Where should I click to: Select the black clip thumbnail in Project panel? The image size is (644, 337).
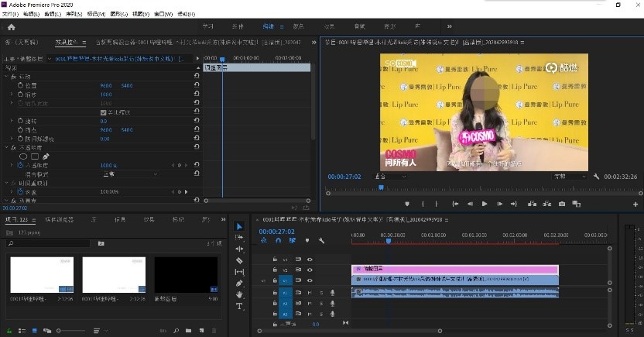[186, 275]
